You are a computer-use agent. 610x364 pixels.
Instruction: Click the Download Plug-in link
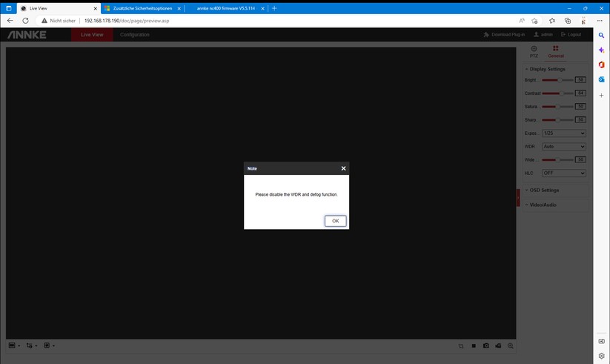[x=504, y=35]
